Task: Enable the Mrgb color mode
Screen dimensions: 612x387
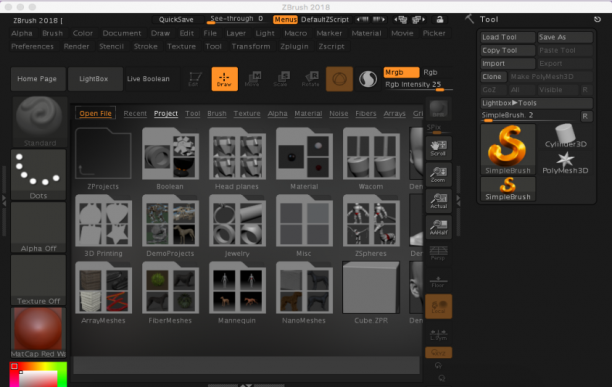Action: click(x=401, y=73)
